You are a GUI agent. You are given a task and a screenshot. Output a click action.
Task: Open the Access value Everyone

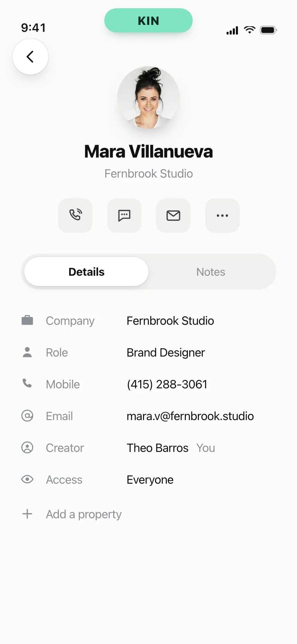tap(150, 480)
